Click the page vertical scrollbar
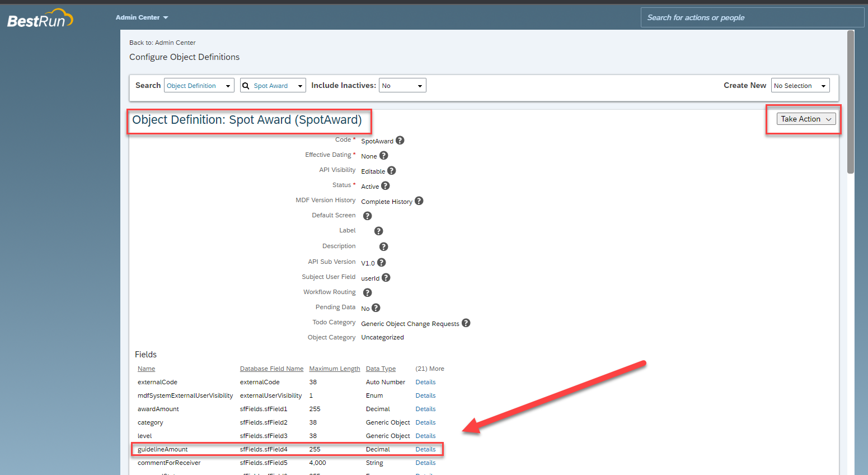The width and height of the screenshot is (868, 475). point(851,102)
